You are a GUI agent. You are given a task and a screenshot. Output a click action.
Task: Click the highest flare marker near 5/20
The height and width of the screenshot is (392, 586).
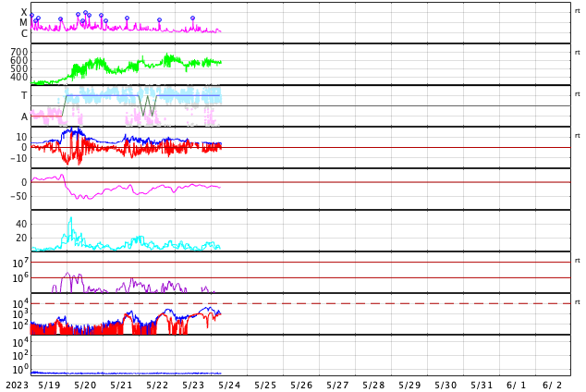(x=86, y=13)
